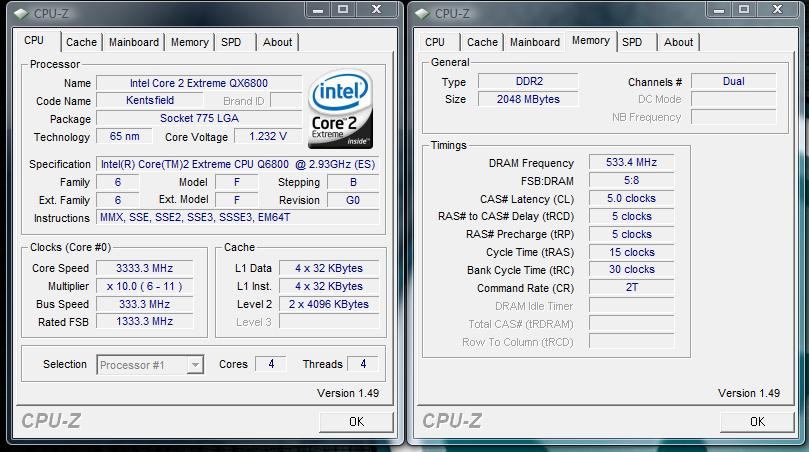Click processor name field 'Intel Core 2 Extreme QX6800'
This screenshot has height=452, width=809.
[x=199, y=83]
